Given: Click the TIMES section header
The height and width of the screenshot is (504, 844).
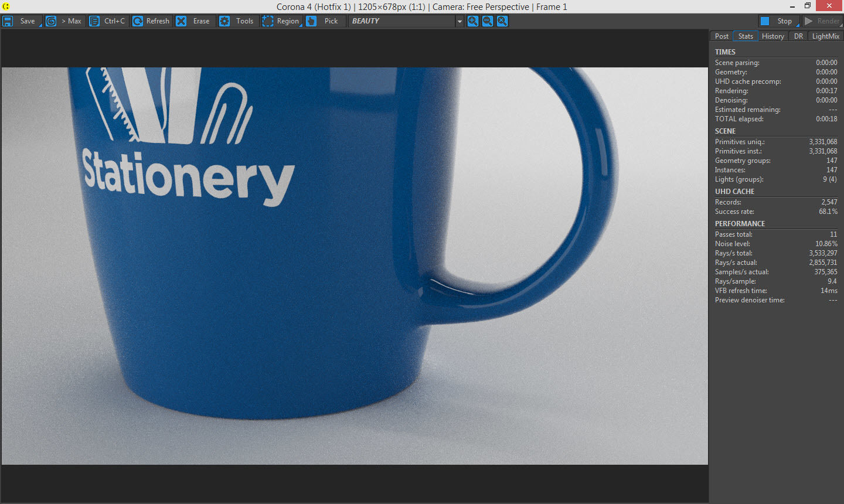Looking at the screenshot, I should pyautogui.click(x=725, y=52).
